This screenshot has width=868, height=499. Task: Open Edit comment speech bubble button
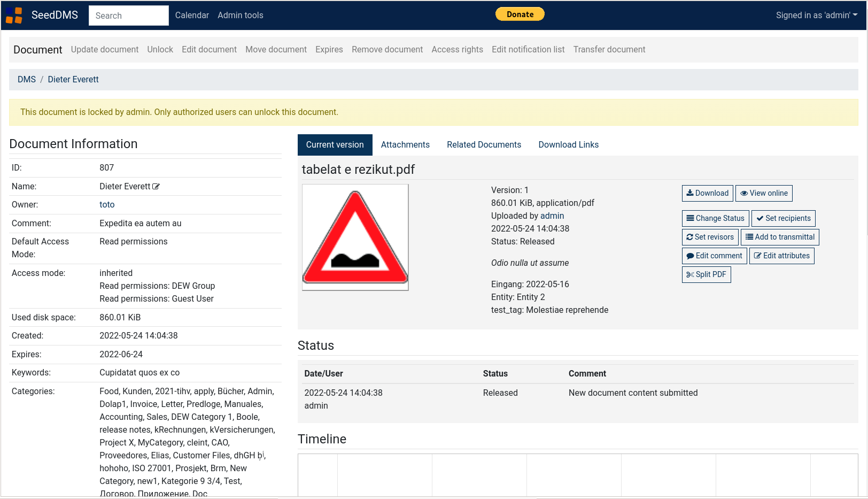[x=714, y=256]
